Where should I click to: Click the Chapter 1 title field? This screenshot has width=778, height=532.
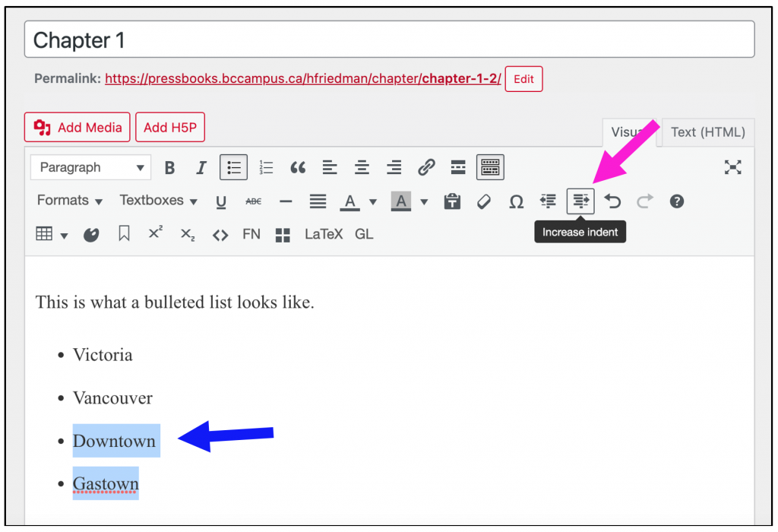tap(389, 40)
